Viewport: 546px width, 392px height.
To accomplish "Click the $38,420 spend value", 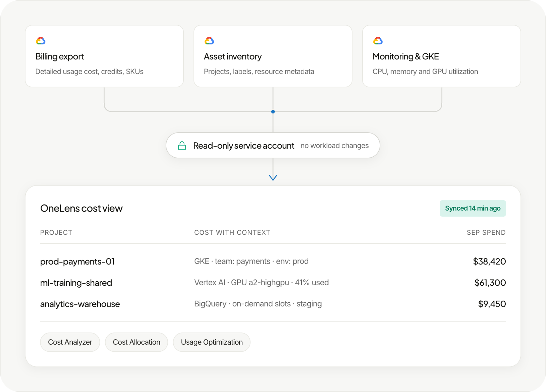I will 489,261.
